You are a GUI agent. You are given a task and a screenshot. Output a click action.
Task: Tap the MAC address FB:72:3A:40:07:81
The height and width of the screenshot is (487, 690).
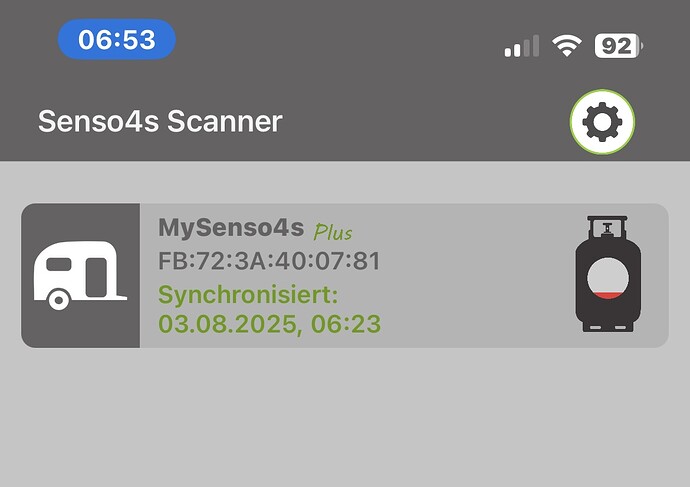[x=269, y=262]
